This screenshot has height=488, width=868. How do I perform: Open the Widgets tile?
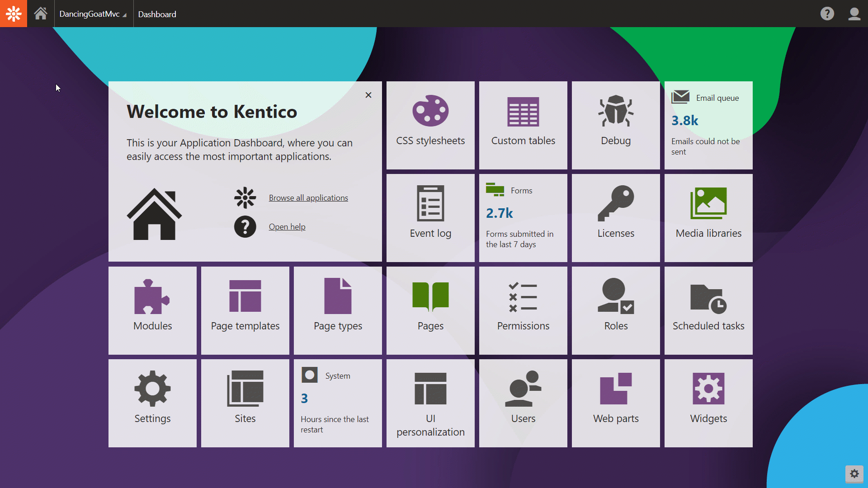pos(708,403)
